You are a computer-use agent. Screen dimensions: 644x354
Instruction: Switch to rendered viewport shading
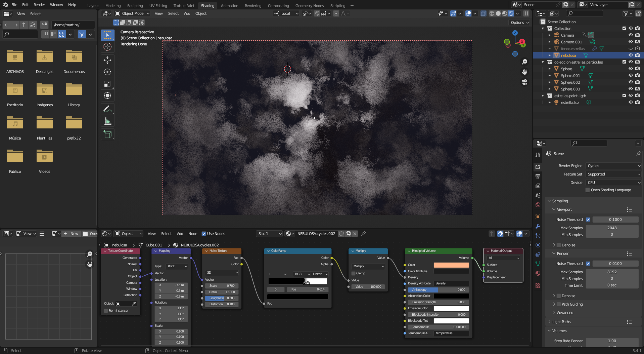coord(511,13)
